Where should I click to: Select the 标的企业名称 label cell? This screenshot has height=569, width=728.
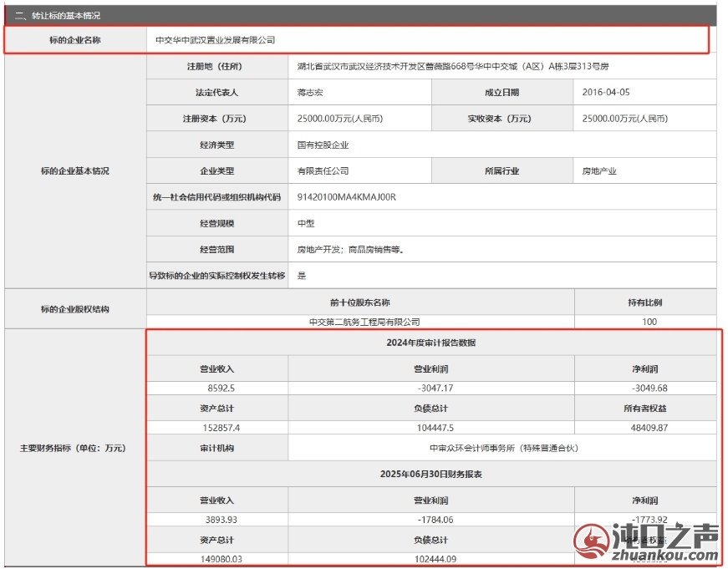pos(75,40)
